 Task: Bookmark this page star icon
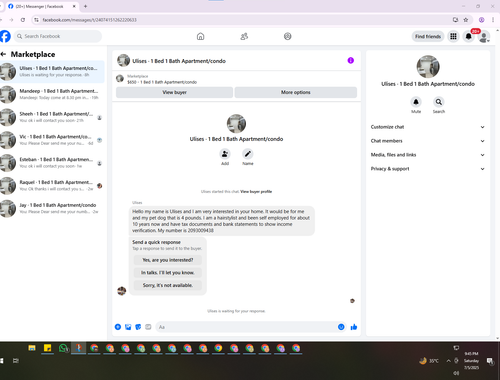click(466, 20)
